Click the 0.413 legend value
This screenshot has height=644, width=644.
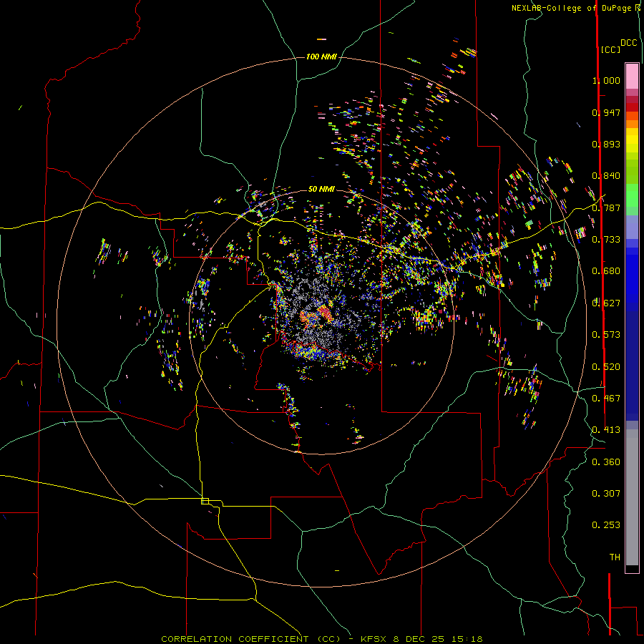pyautogui.click(x=606, y=430)
